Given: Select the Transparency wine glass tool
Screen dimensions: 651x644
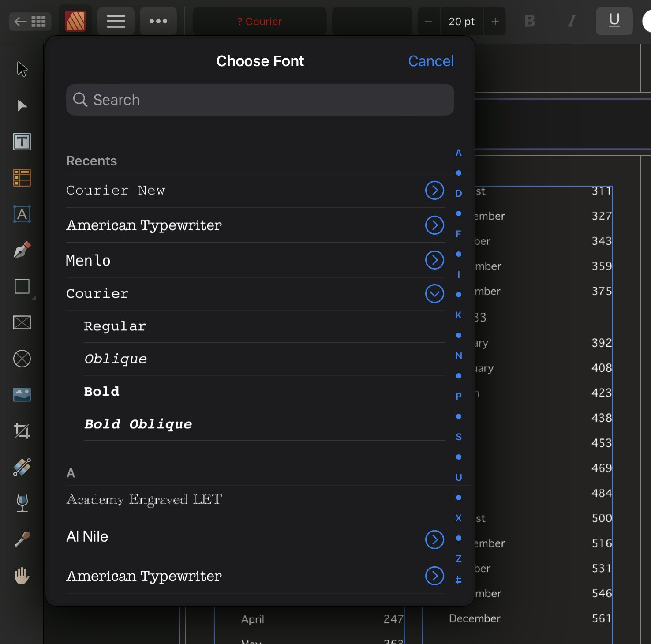Looking at the screenshot, I should 22,503.
